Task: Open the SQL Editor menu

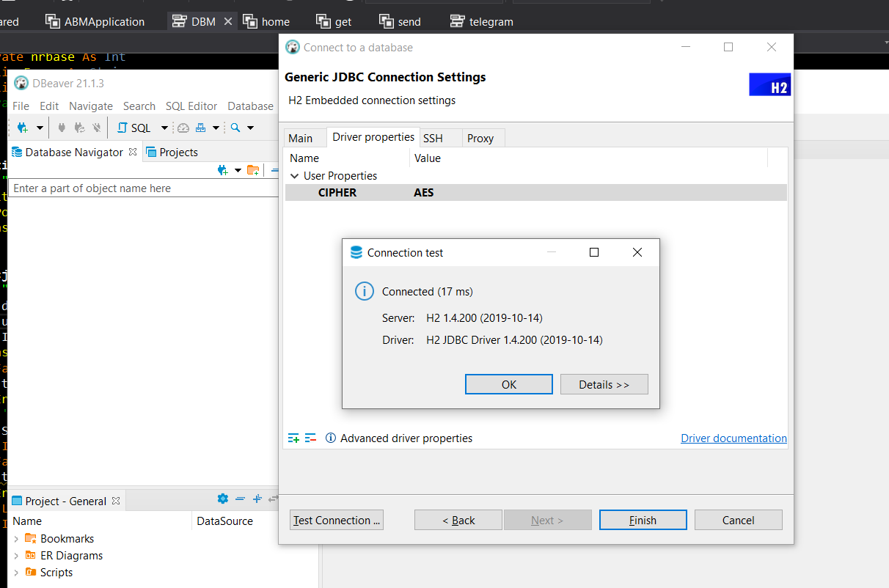Action: [191, 106]
